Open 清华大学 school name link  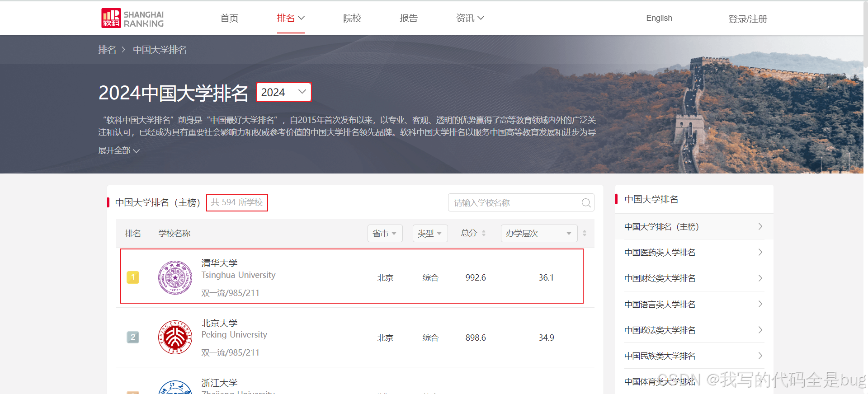tap(219, 263)
